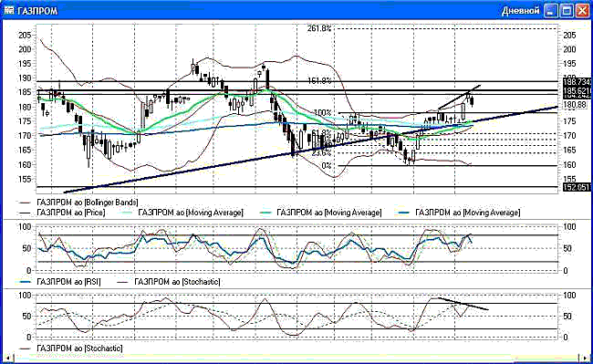Minimize the ГАЗПРОМ chart window
The image size is (593, 364).
(551, 11)
